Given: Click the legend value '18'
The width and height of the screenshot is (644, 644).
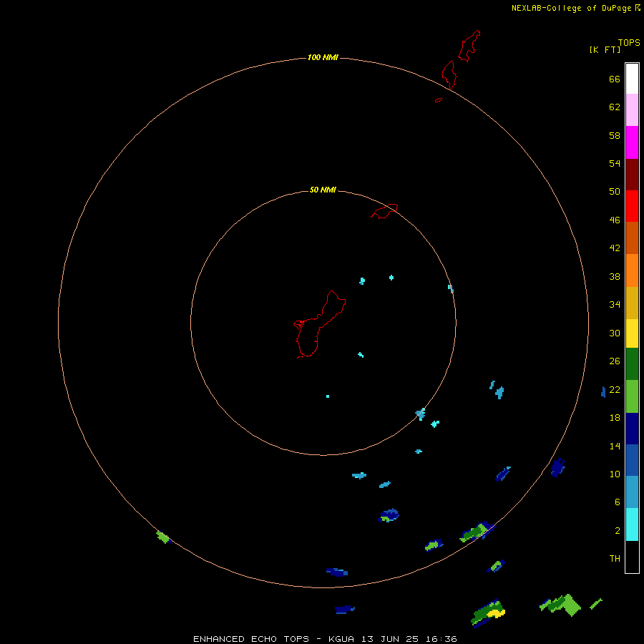Looking at the screenshot, I should 615,418.
